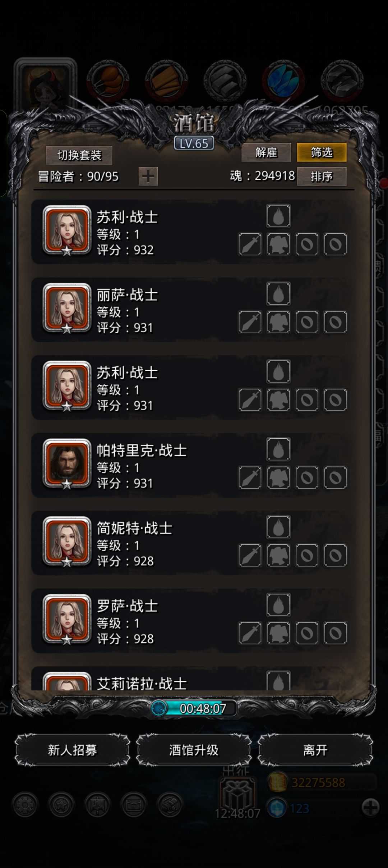Open the 排序 sort options
Viewport: 388px width, 868px height.
click(x=322, y=176)
